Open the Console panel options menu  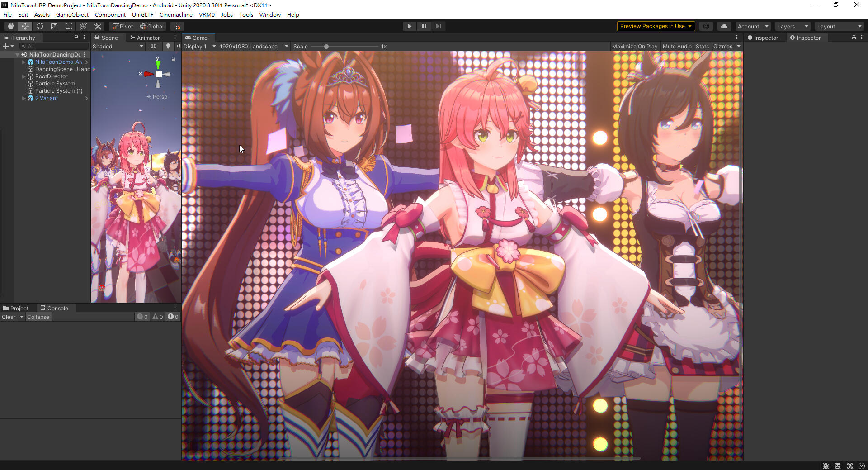[175, 308]
